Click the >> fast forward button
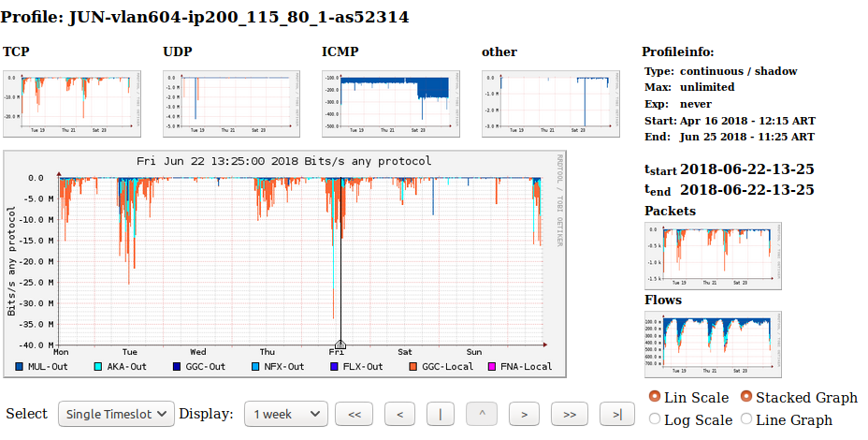Viewport: 868px width, 440px height. click(570, 414)
